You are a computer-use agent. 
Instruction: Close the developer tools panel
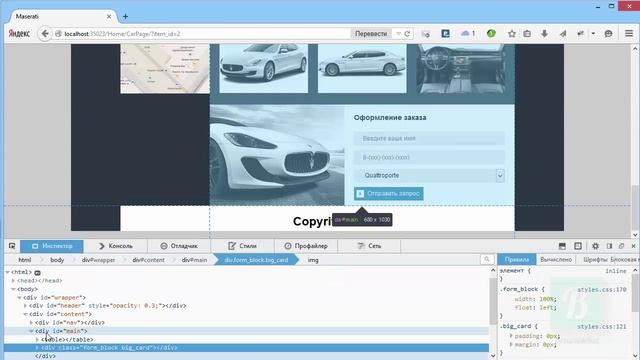point(633,246)
